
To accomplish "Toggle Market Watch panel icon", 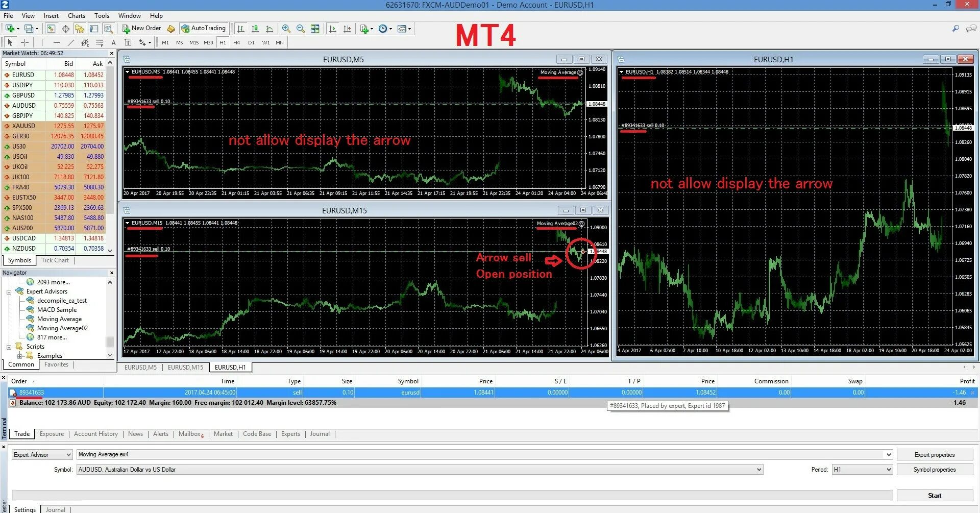I will (x=51, y=29).
